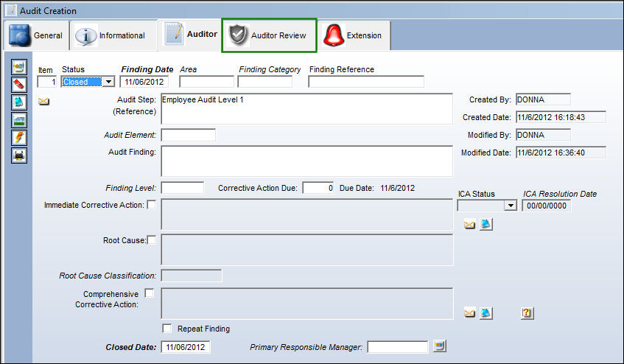Click the Finding Date field
The height and width of the screenshot is (364, 624).
[144, 82]
